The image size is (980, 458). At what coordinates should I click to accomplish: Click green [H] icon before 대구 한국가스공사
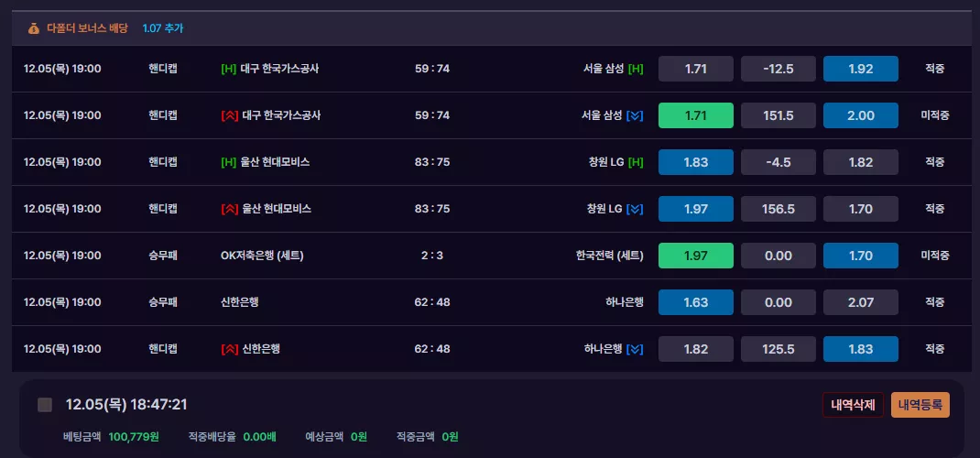(229, 69)
